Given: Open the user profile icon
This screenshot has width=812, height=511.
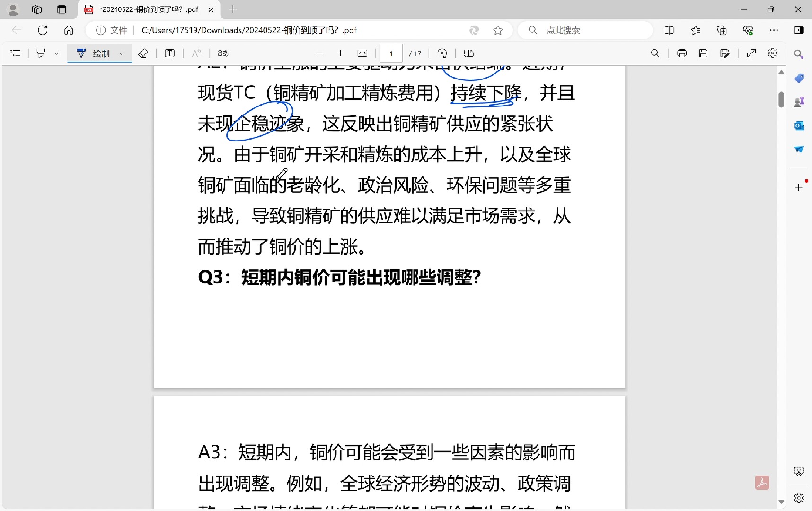Looking at the screenshot, I should tap(13, 9).
